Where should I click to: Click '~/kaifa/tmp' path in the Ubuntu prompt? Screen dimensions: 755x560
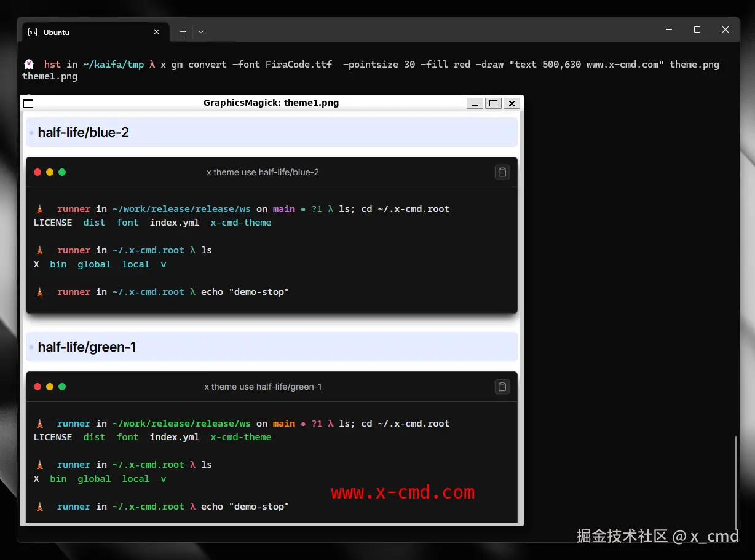pyautogui.click(x=113, y=64)
